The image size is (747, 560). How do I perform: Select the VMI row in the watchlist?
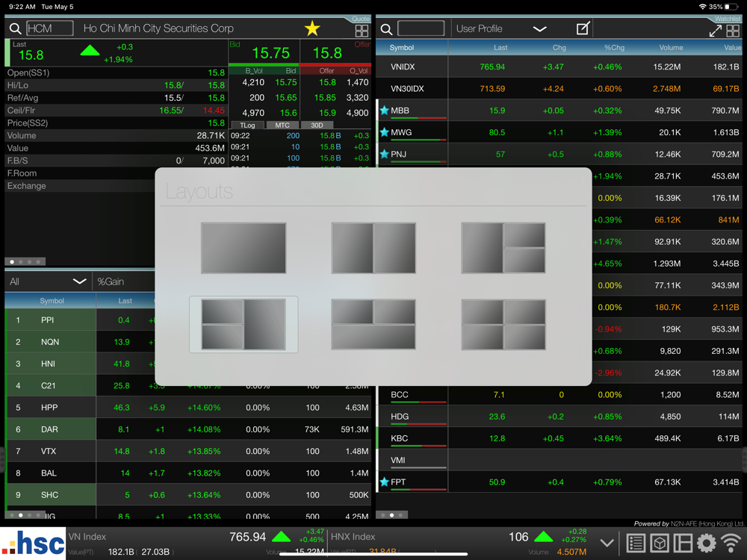tap(560, 461)
